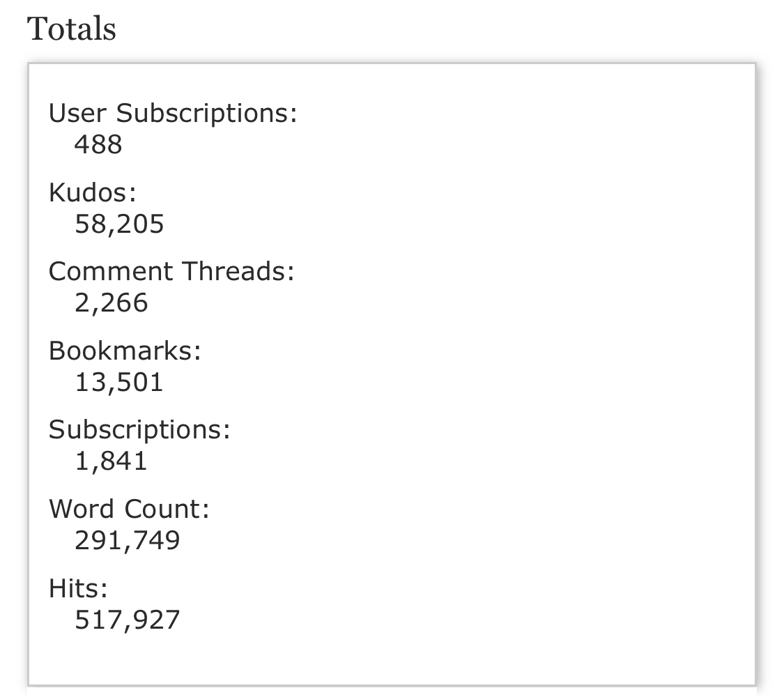784x697 pixels.
Task: Click the word "Threads" in Comment Threads
Action: tap(237, 271)
